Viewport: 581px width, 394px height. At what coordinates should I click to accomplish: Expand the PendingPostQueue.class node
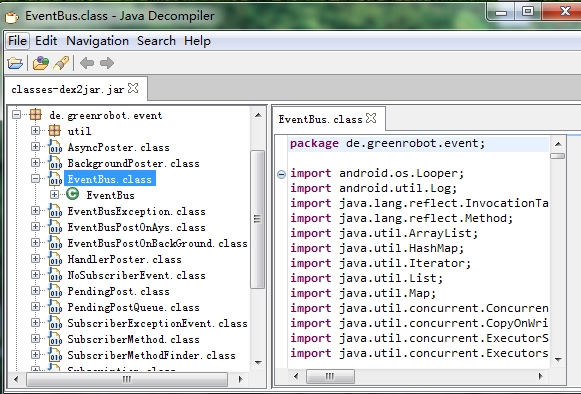pos(36,307)
